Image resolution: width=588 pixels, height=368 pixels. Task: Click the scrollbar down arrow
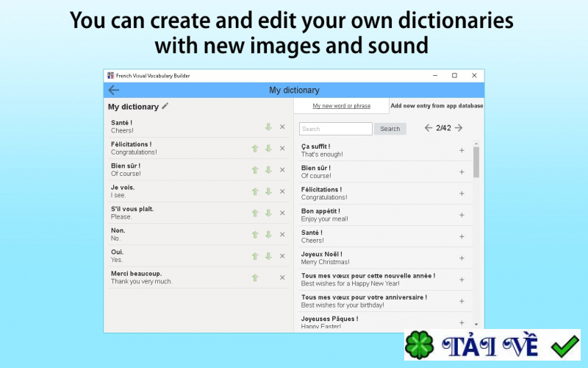[x=476, y=324]
